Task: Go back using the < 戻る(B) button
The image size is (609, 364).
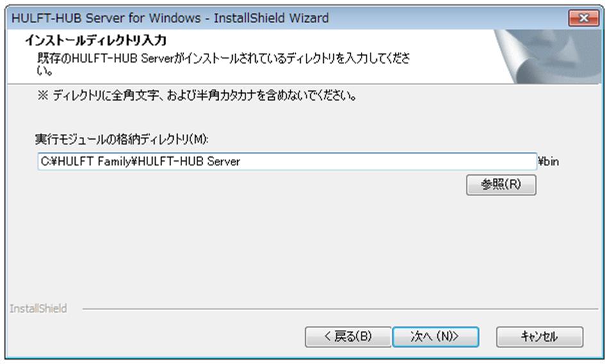Action: coord(348,336)
